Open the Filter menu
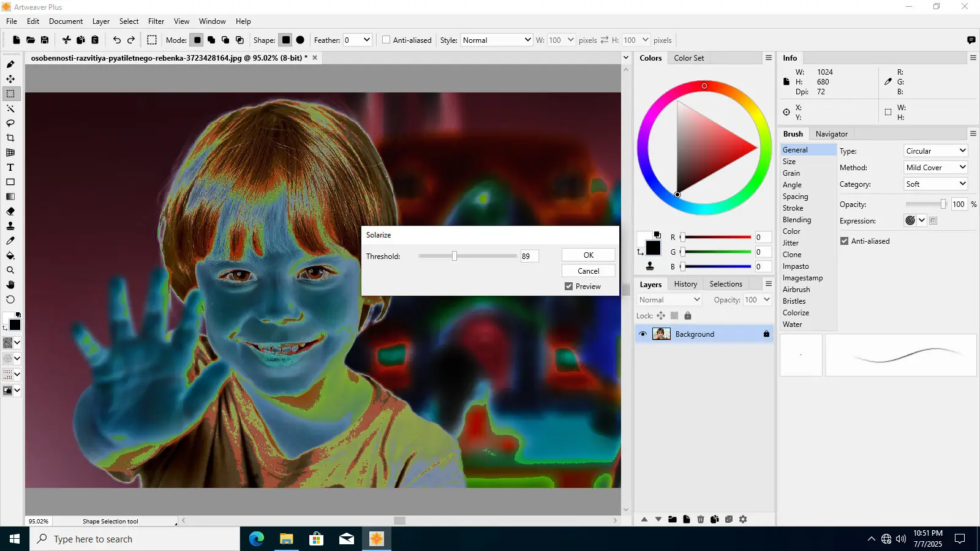 pos(156,21)
